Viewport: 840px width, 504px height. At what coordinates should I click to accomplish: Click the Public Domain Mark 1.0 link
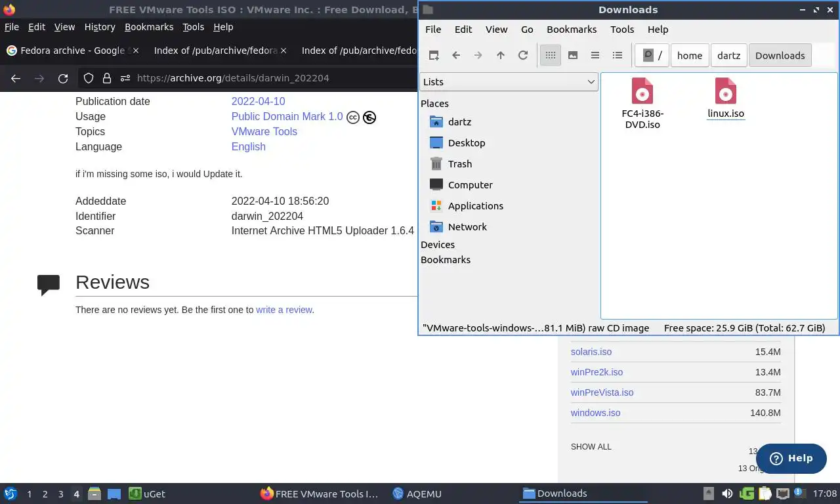tap(287, 116)
